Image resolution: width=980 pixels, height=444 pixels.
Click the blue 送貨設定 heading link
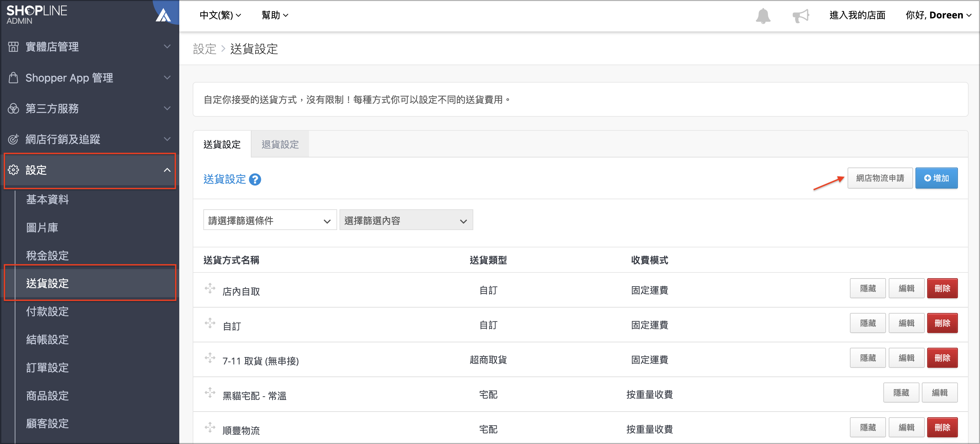click(224, 179)
